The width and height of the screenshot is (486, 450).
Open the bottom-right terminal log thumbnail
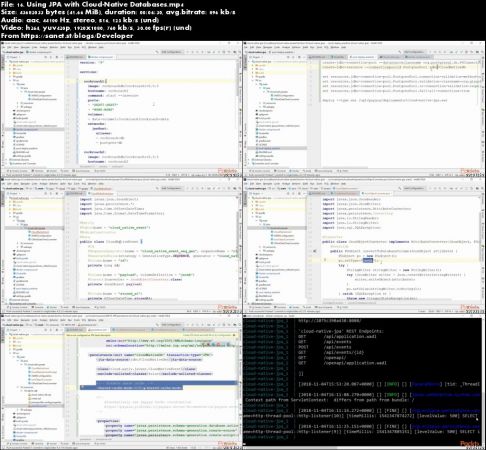pos(364,382)
